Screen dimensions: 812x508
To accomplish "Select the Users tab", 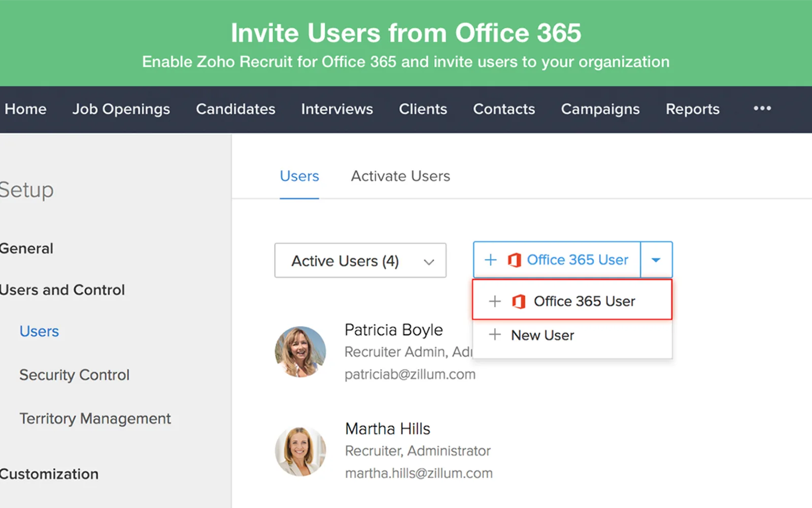I will (x=299, y=176).
